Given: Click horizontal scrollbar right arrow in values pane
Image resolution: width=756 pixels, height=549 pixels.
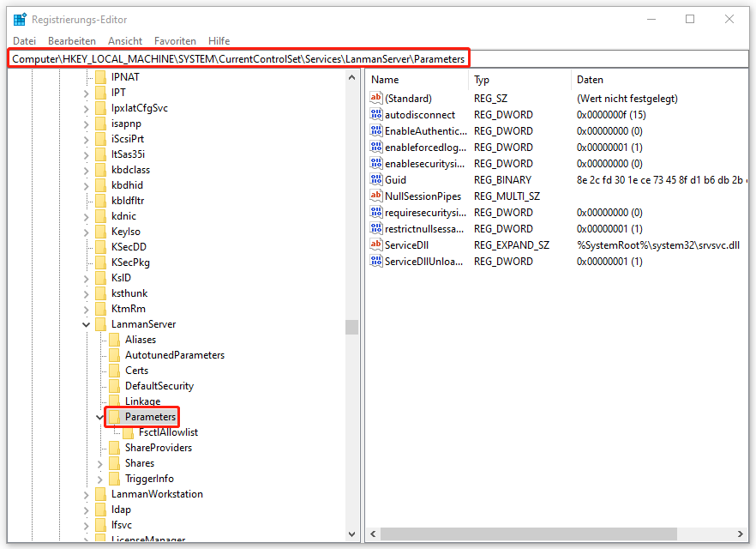Looking at the screenshot, I should 740,534.
